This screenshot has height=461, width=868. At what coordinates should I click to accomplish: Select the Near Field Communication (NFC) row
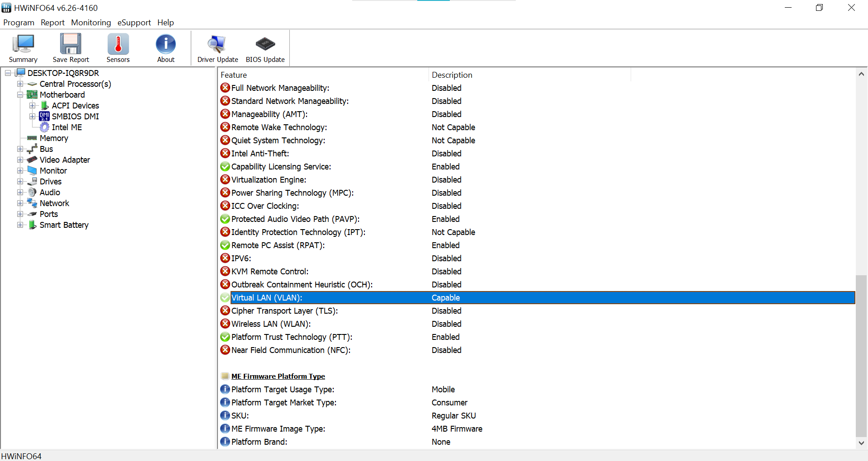pyautogui.click(x=537, y=350)
